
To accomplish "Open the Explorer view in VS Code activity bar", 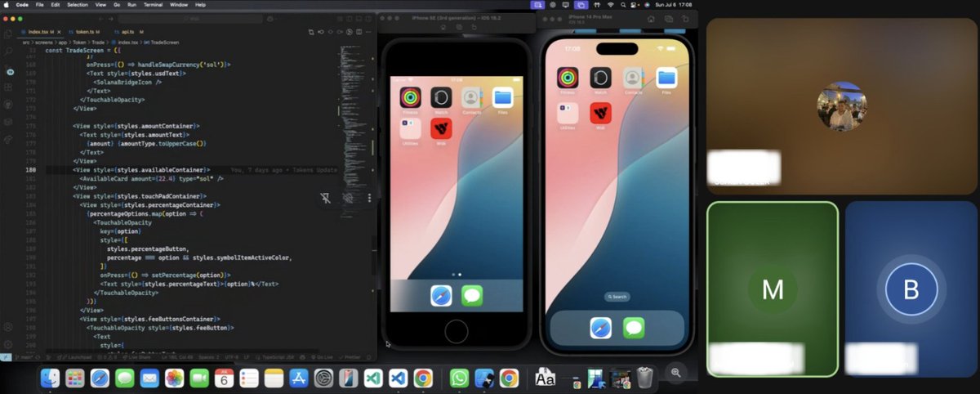I will pyautogui.click(x=10, y=34).
